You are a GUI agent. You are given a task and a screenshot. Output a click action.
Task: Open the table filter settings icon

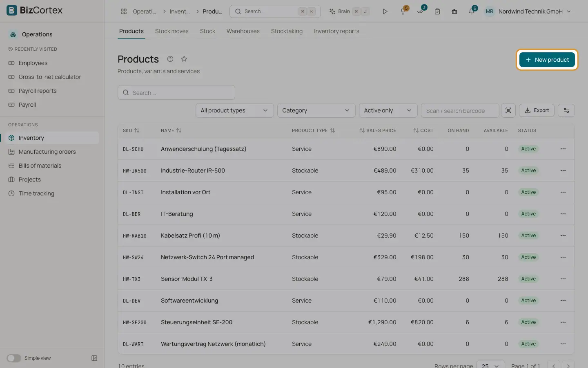566,110
